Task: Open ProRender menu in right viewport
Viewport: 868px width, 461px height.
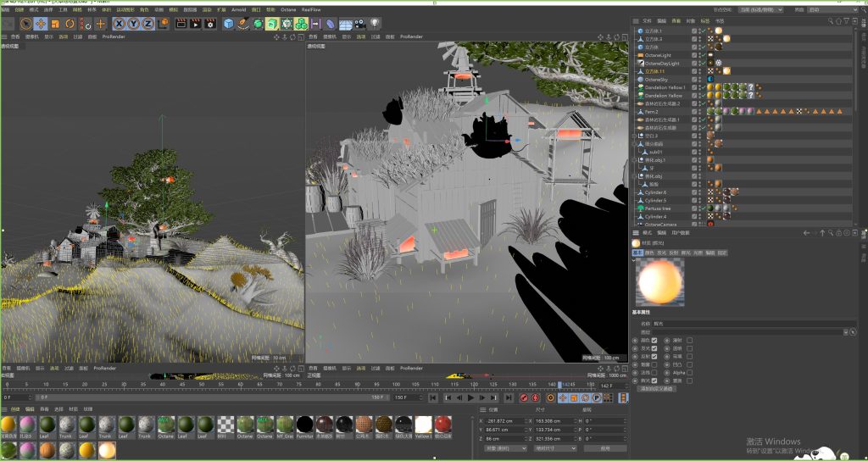Action: (x=411, y=36)
